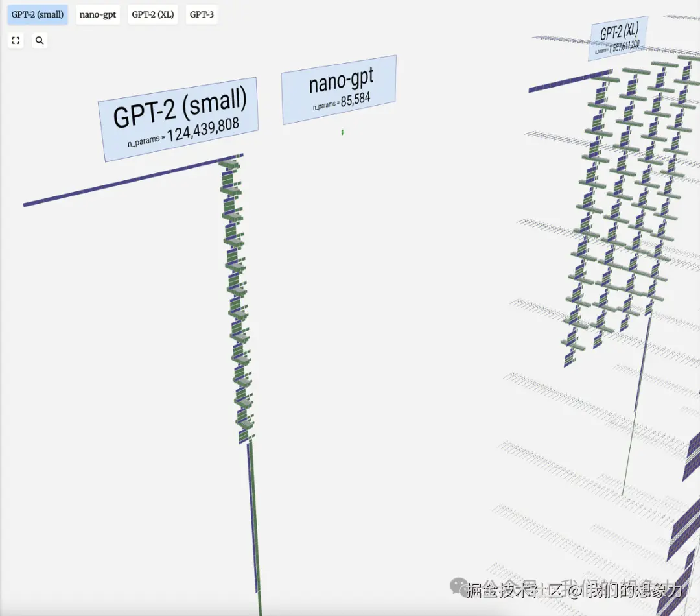The width and height of the screenshot is (700, 616).
Task: Click the GPT-2 small embedding bar
Action: (x=133, y=180)
